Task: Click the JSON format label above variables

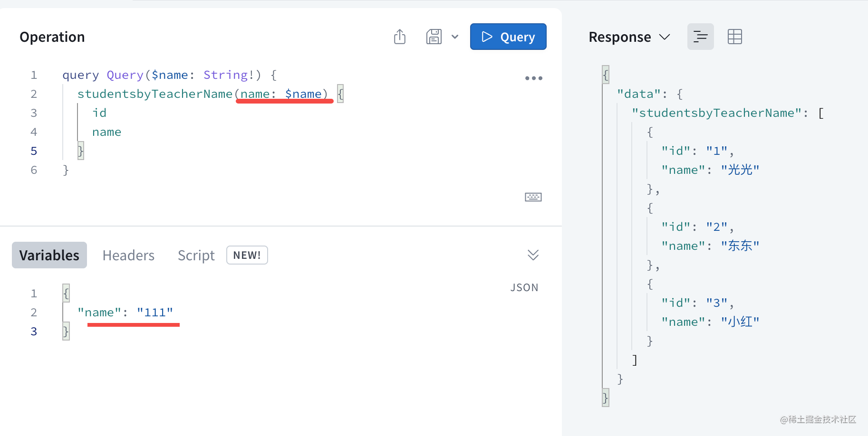Action: (524, 287)
